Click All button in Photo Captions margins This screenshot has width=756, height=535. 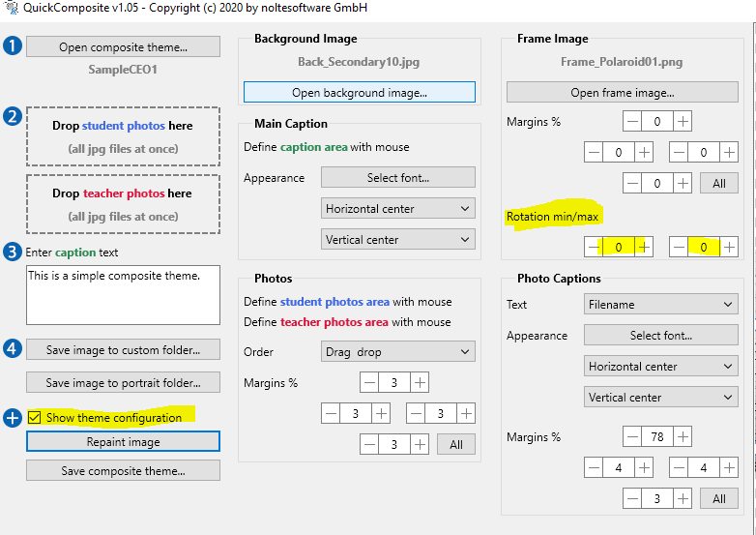click(719, 498)
